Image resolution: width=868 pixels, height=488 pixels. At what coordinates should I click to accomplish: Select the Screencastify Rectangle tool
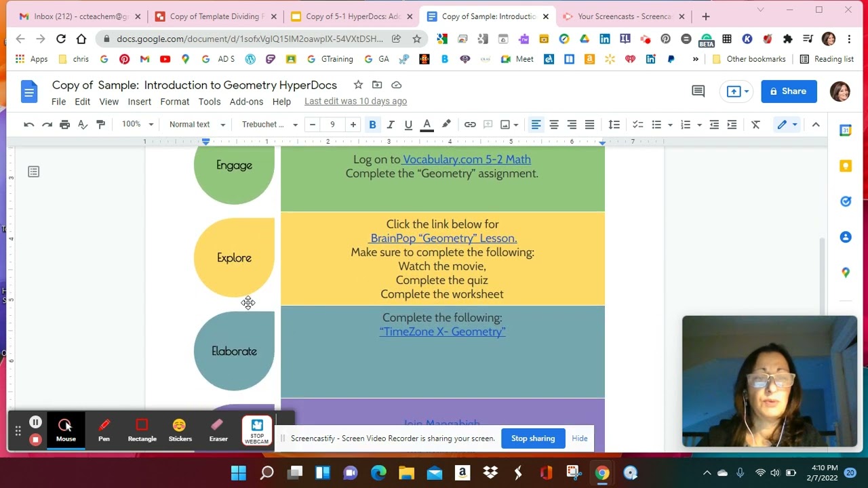pos(142,430)
